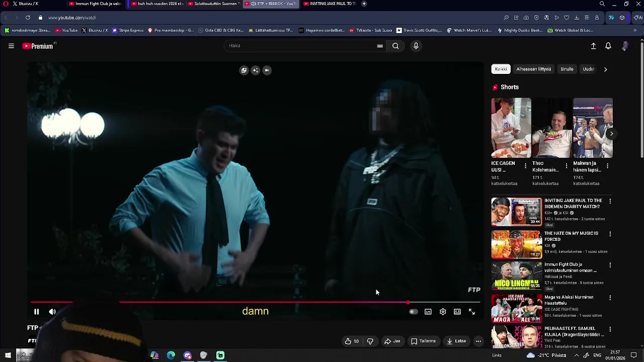Viewport: 644px width, 362px height.
Task: Open a new browser tab with plus
Action: tap(364, 4)
